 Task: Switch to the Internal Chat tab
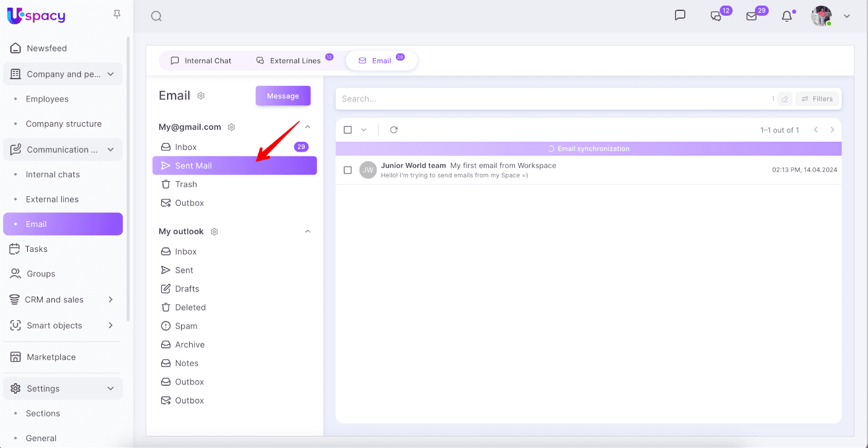click(x=201, y=61)
